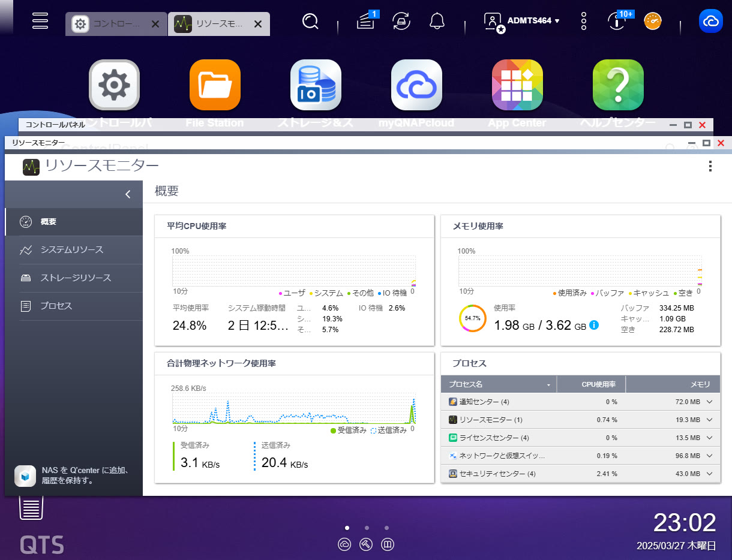This screenshot has height=560, width=732.
Task: Click the 24.8% average usage value
Action: pos(190,326)
